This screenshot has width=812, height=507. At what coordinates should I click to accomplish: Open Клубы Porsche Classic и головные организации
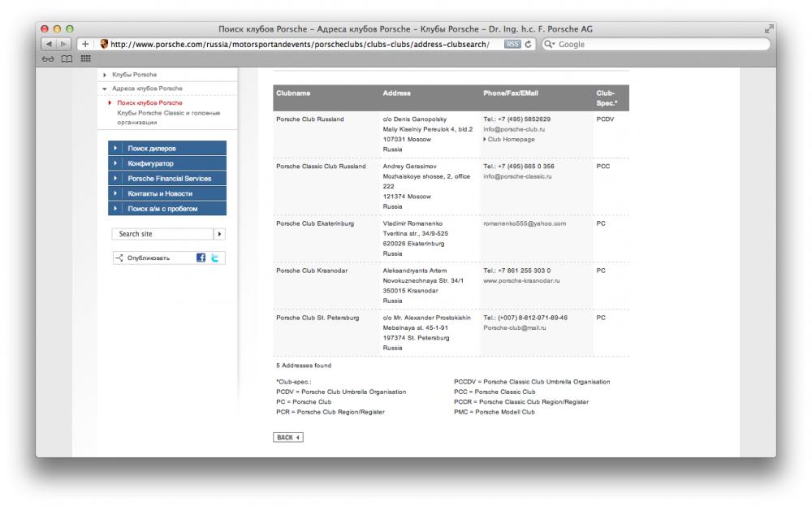click(x=169, y=118)
